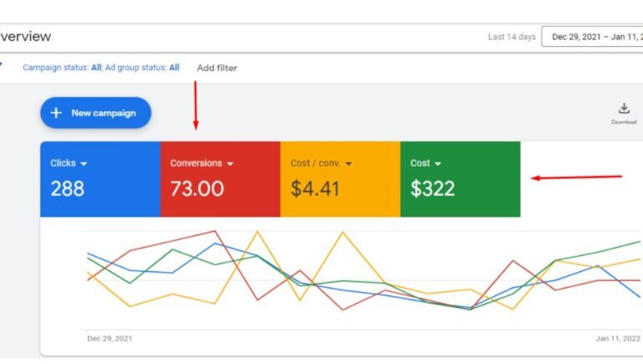Expand the Conversions metric dropdown arrow

click(x=230, y=164)
